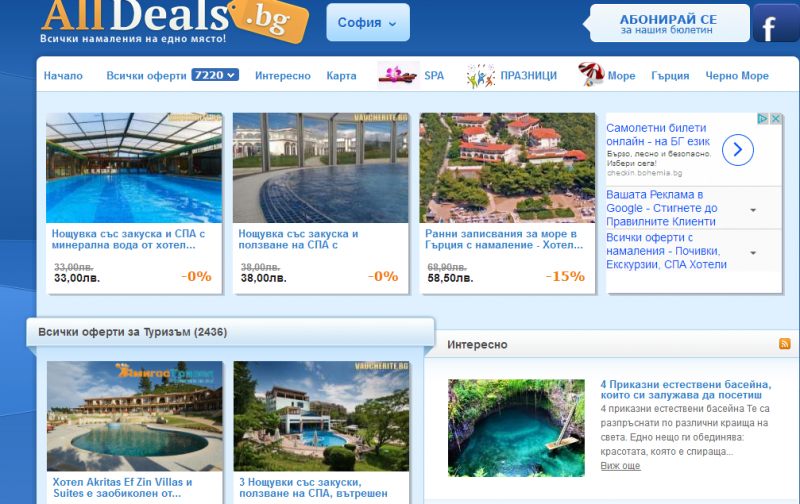Click the АБОНИРАЙ СЕ newsletter button
Viewport: 800px width, 504px height.
[x=668, y=23]
